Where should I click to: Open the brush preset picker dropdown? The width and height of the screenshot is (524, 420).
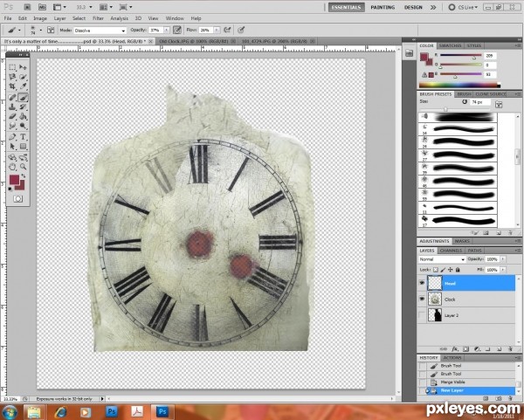(x=40, y=31)
